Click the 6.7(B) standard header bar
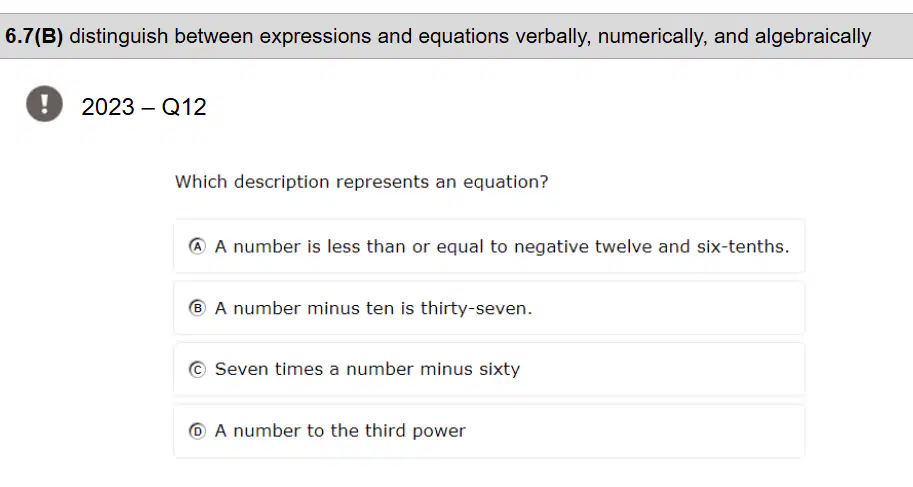This screenshot has width=913, height=487. click(456, 36)
